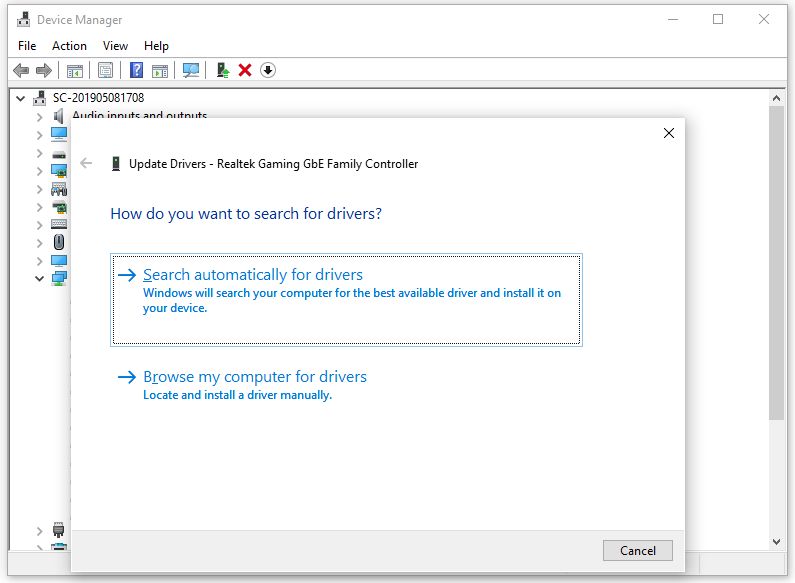Click the Forward arrow in Device Manager toolbar

point(44,70)
